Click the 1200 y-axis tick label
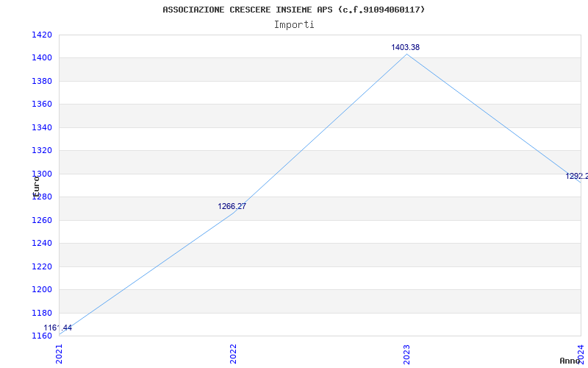588x368 pixels. [42, 289]
